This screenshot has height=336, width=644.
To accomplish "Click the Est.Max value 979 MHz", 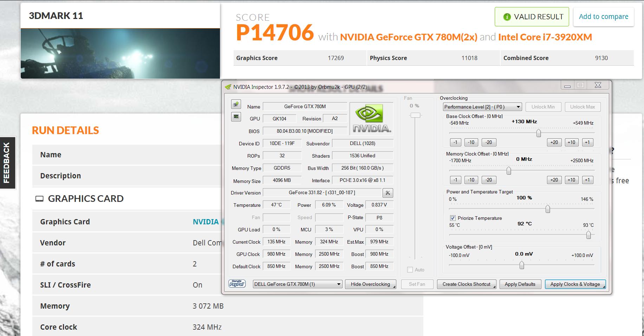I will click(x=379, y=242).
